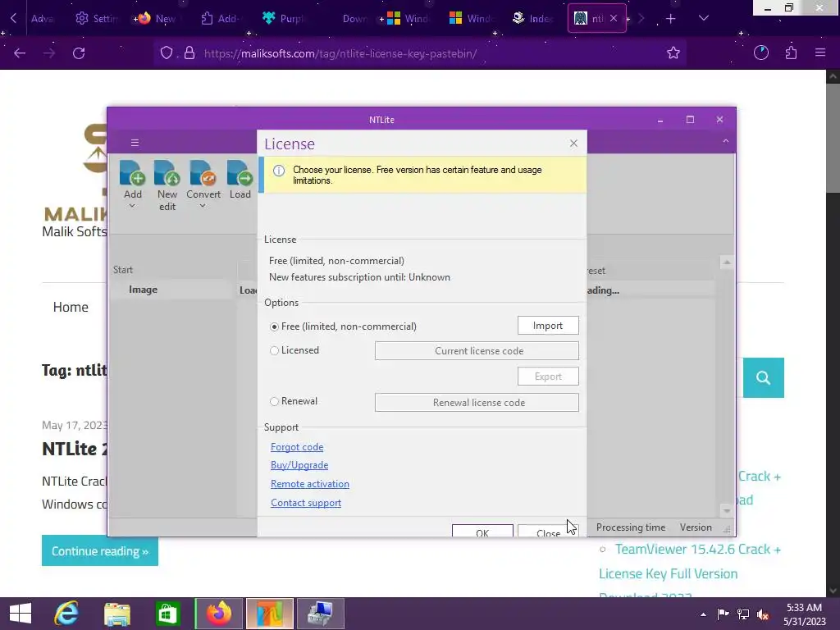
Task: Close the License dialog with X
Action: click(x=573, y=143)
